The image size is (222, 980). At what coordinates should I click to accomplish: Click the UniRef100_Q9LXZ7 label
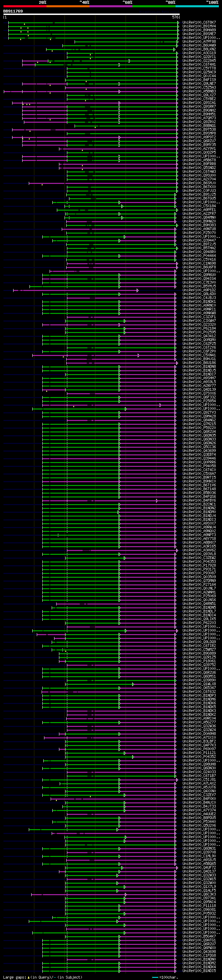tap(199, 95)
